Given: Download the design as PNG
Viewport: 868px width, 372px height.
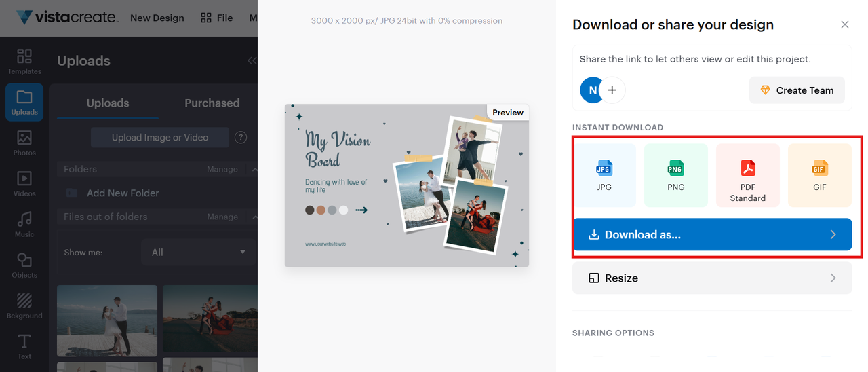Looking at the screenshot, I should click(x=675, y=175).
